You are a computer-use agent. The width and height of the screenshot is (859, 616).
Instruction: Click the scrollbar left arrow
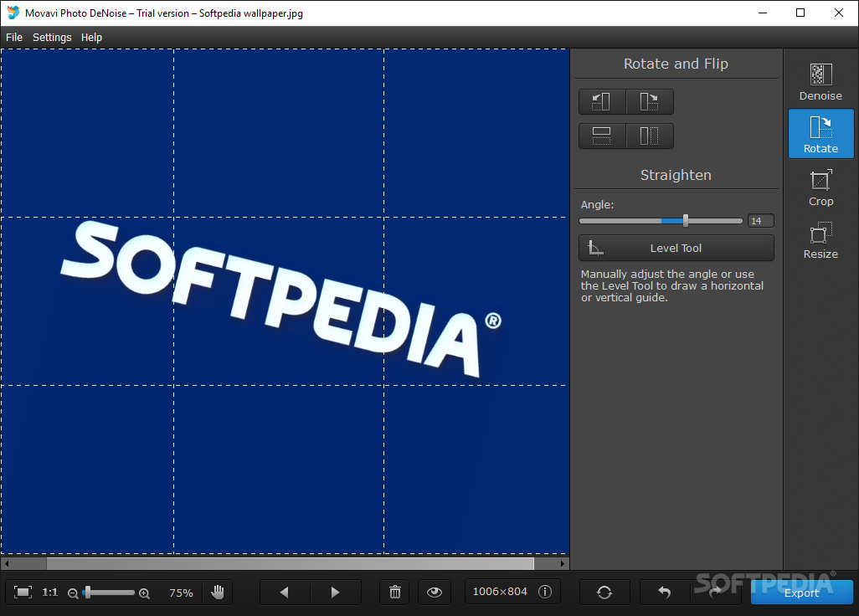point(7,563)
